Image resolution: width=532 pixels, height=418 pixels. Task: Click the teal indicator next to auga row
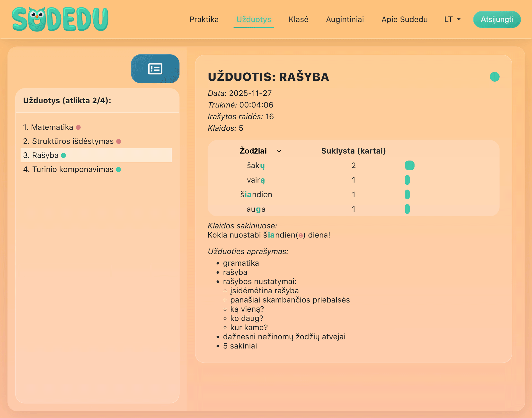pyautogui.click(x=407, y=209)
